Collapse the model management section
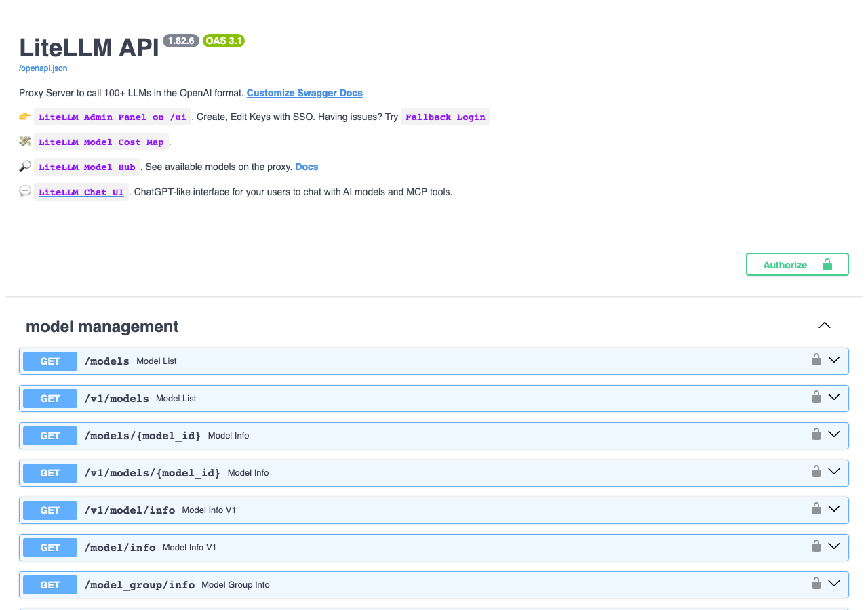This screenshot has height=610, width=868. click(x=825, y=325)
